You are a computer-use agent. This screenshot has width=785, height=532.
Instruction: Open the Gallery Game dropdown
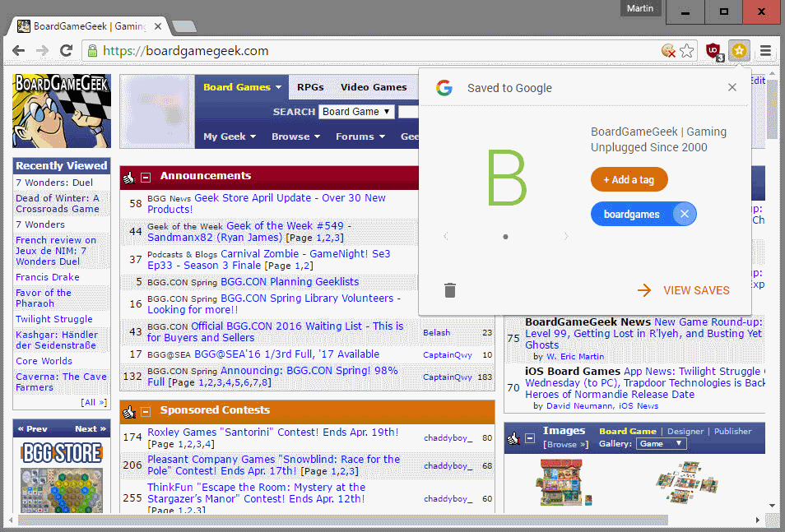pos(661,444)
